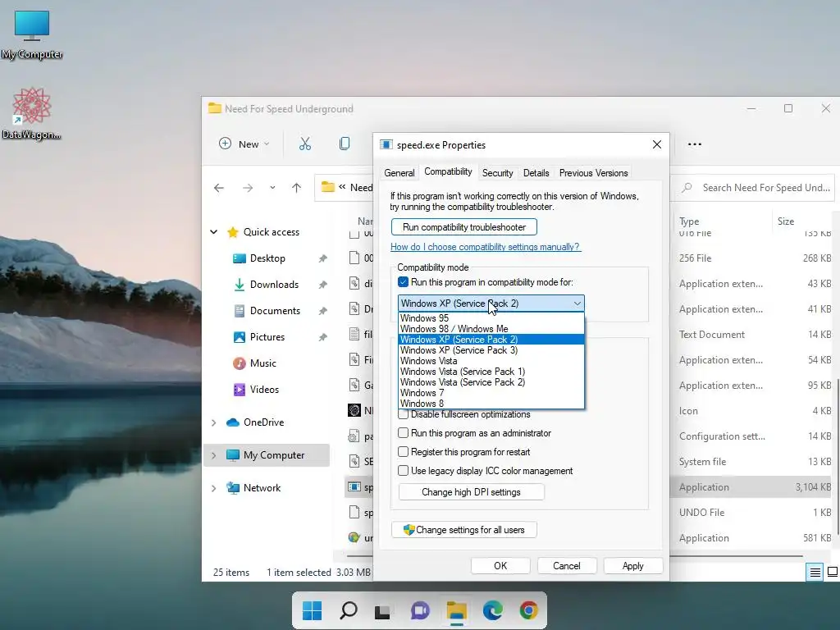Viewport: 840px width, 630px height.
Task: Check Register this program for restart
Action: coord(404,452)
